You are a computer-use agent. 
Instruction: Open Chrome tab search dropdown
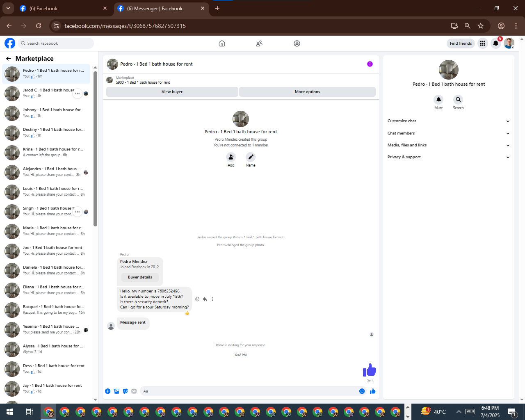click(8, 8)
